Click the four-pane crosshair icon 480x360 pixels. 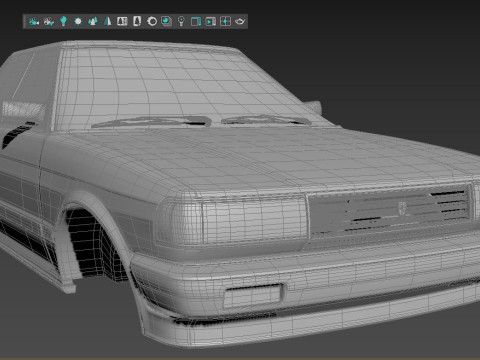point(225,22)
